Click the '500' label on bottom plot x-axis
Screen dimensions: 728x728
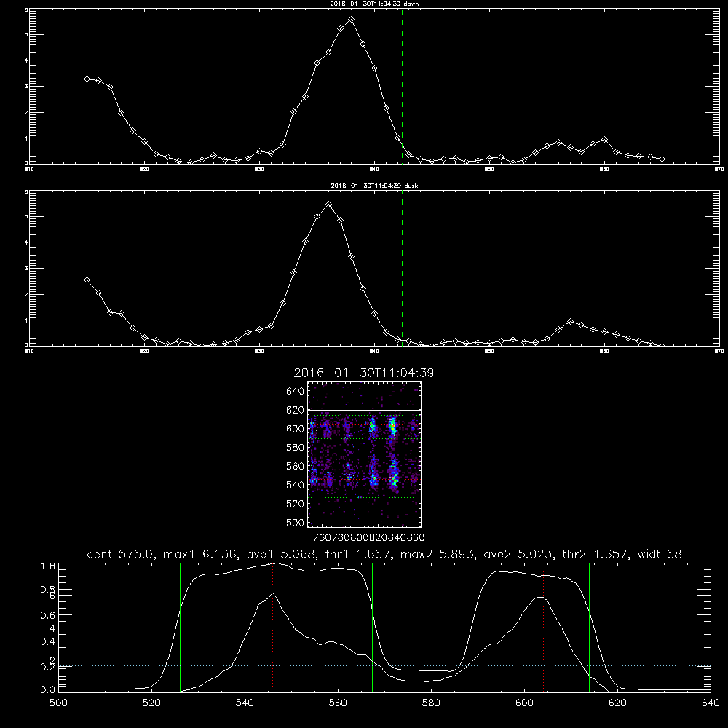click(58, 703)
